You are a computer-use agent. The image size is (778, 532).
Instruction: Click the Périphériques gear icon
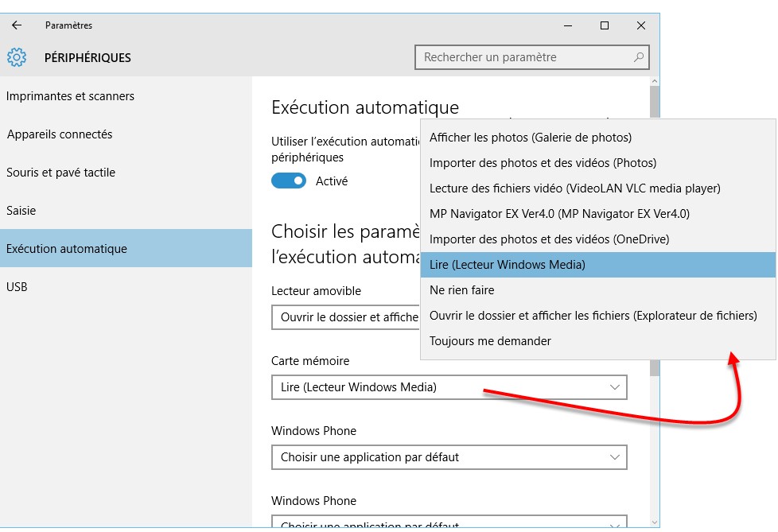pyautogui.click(x=17, y=57)
